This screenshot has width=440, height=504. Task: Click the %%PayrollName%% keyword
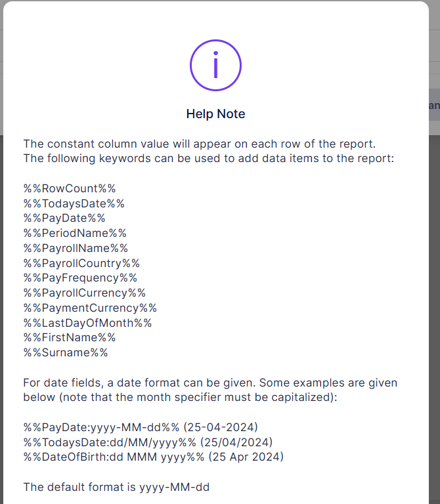tap(76, 247)
